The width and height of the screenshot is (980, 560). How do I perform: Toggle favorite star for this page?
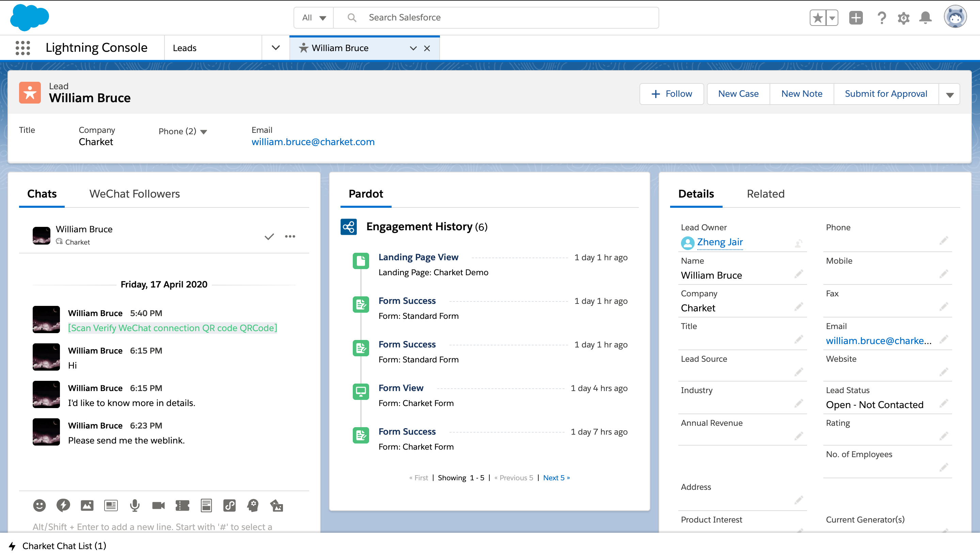coord(818,18)
